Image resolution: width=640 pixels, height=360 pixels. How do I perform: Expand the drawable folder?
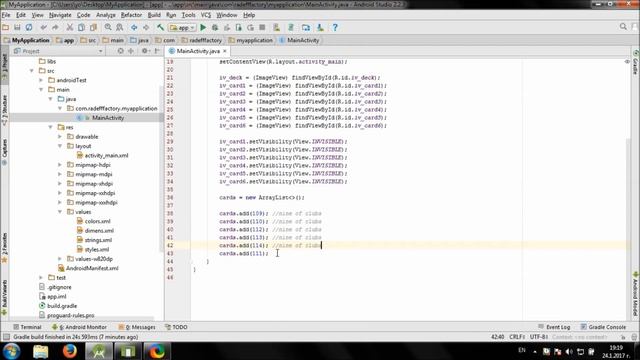click(x=60, y=136)
